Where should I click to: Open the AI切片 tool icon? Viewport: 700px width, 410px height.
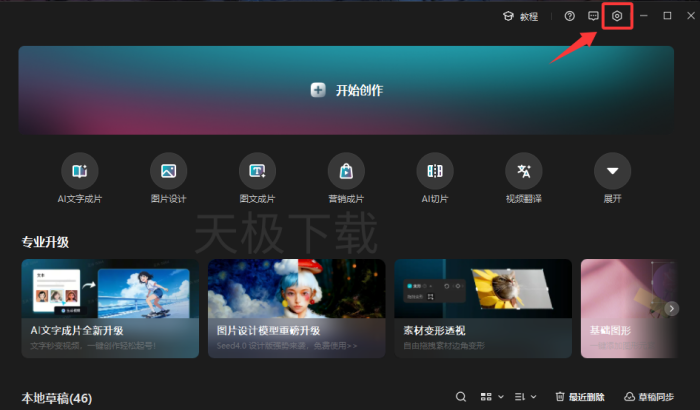tap(435, 171)
